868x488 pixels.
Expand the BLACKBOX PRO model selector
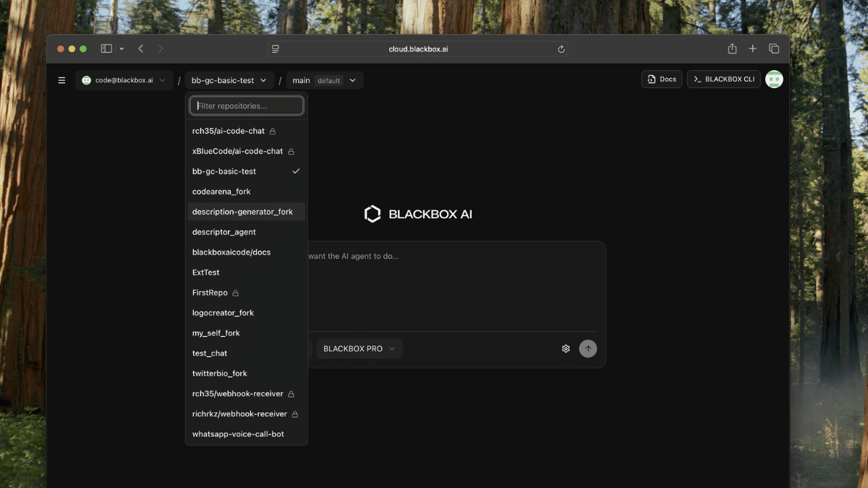coord(359,348)
